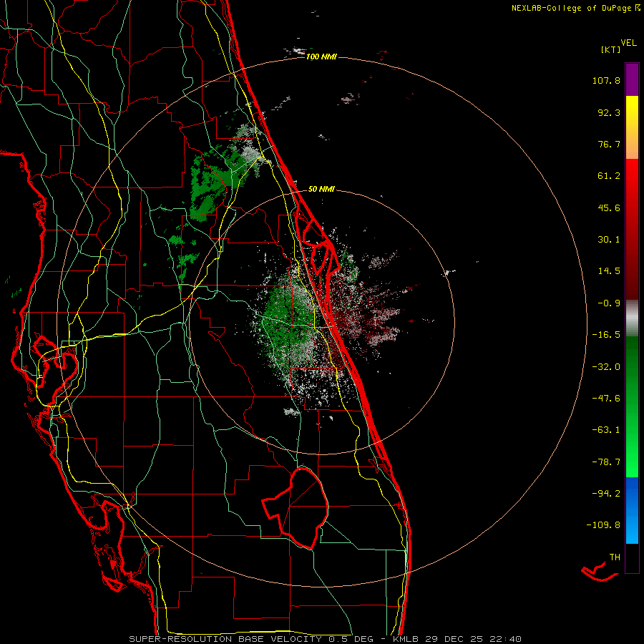The height and width of the screenshot is (644, 644).
Task: Click the 14.5 scale value
Action: coord(609,271)
